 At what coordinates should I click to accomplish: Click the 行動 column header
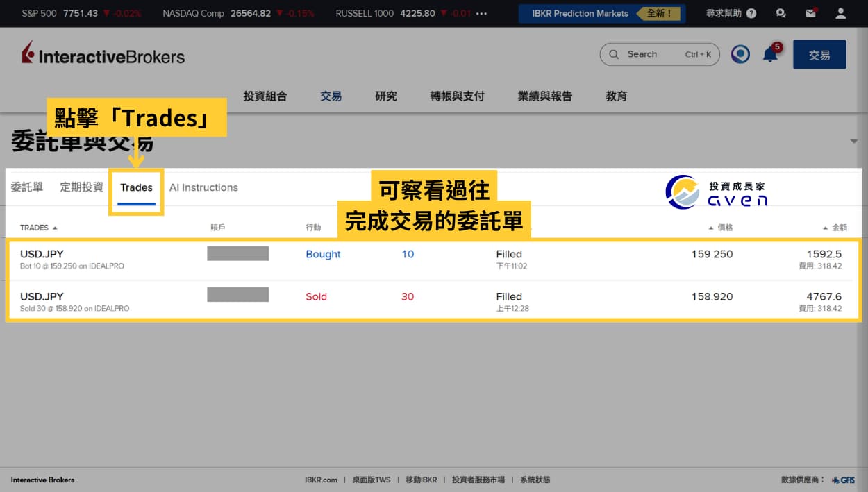pos(313,228)
